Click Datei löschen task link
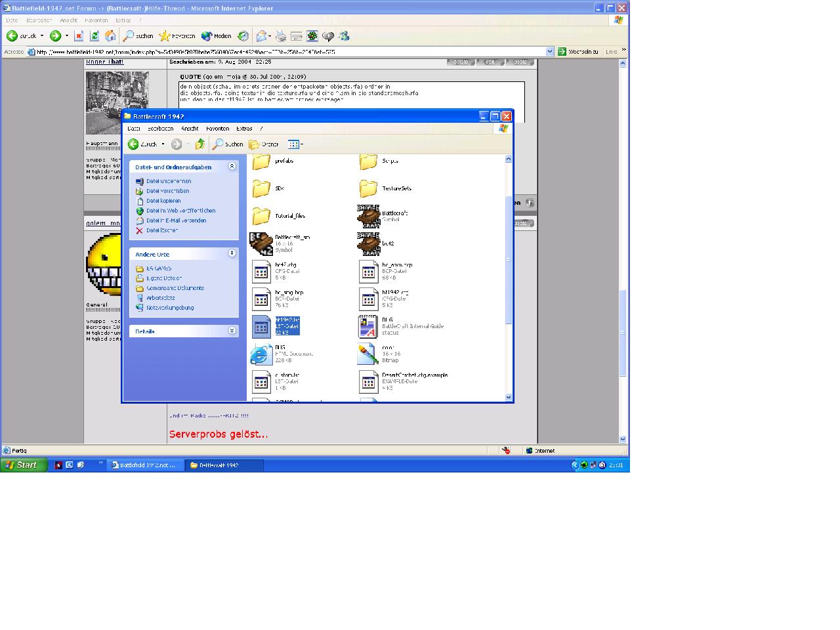Viewport: 840px width, 630px height. coord(162,230)
